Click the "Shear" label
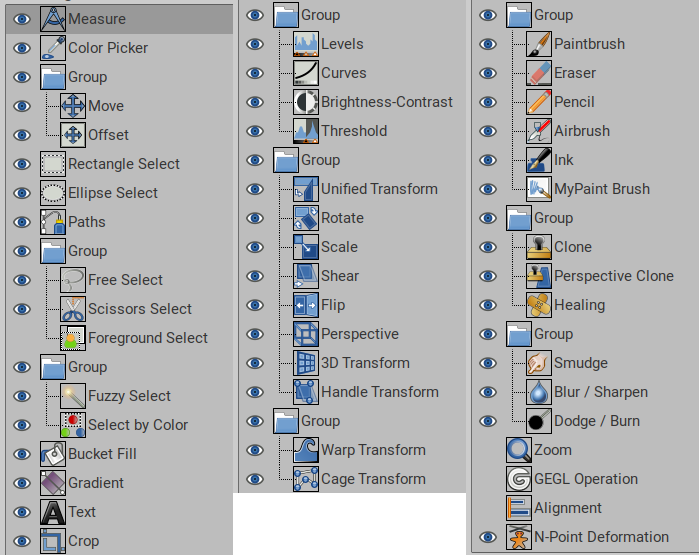This screenshot has height=555, width=699. [x=340, y=276]
